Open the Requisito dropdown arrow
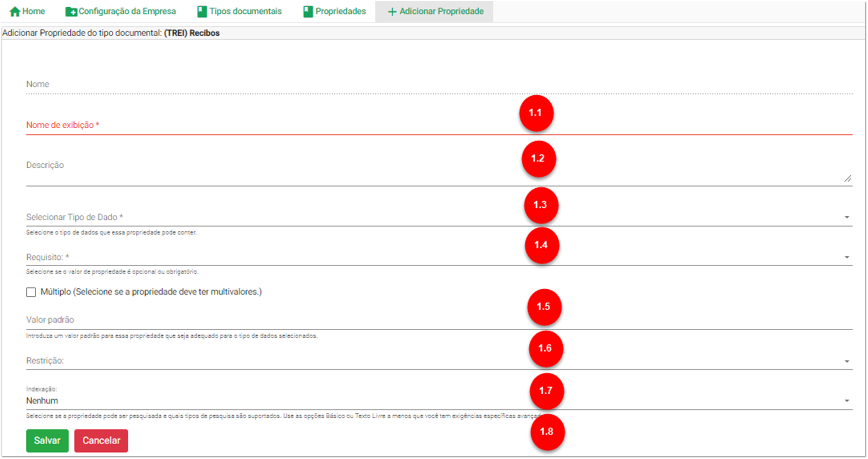This screenshot has width=868, height=459. tap(847, 257)
